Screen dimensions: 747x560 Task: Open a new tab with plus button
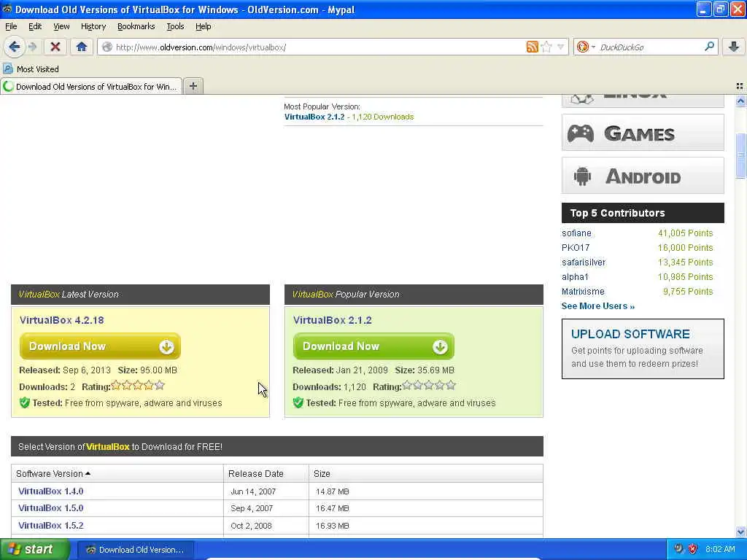point(193,86)
